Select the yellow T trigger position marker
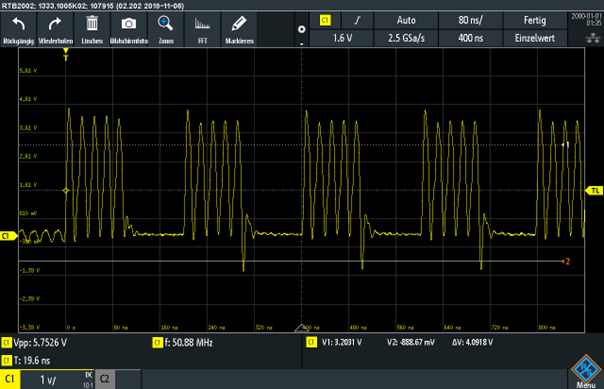604x389 pixels. point(66,55)
